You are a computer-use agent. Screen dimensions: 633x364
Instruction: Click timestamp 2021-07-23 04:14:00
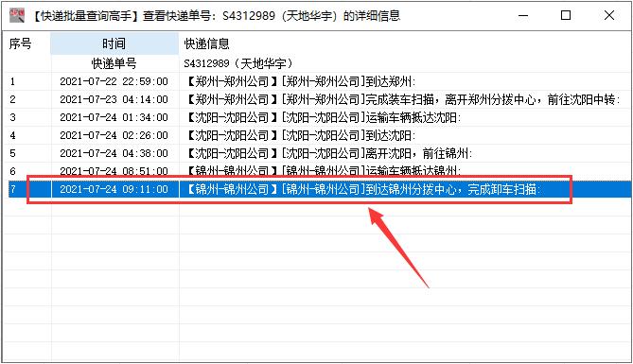(x=114, y=99)
